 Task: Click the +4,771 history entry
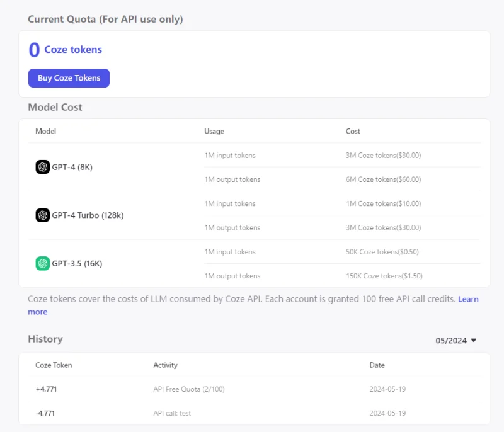pyautogui.click(x=46, y=389)
